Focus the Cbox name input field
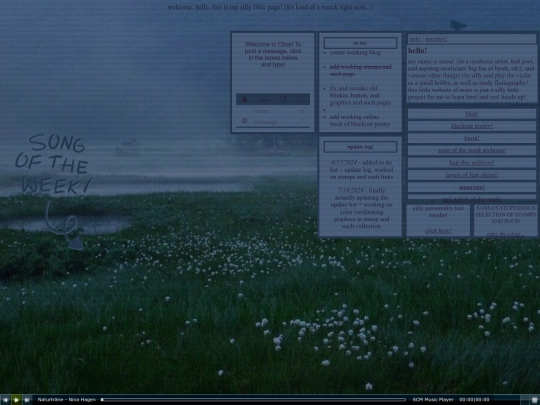The width and height of the screenshot is (540, 405). pyautogui.click(x=273, y=111)
